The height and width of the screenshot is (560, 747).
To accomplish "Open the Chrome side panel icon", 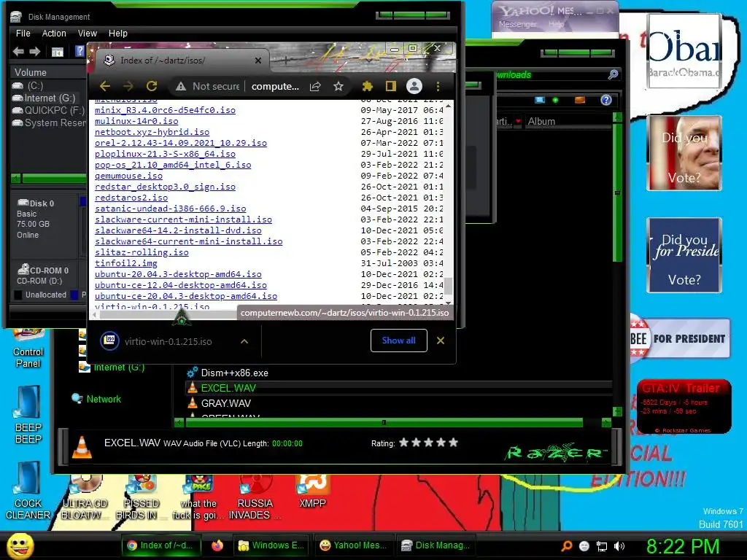I will coord(391,86).
